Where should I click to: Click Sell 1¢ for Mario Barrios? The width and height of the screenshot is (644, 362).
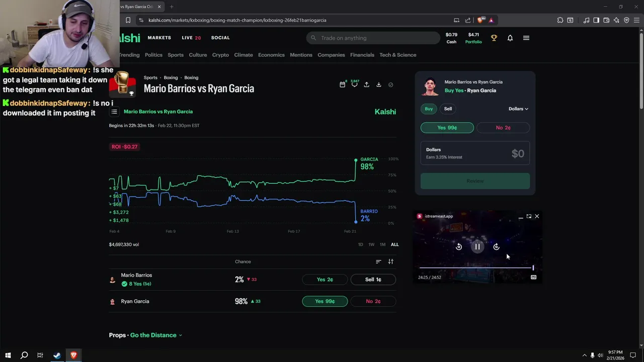(x=373, y=280)
